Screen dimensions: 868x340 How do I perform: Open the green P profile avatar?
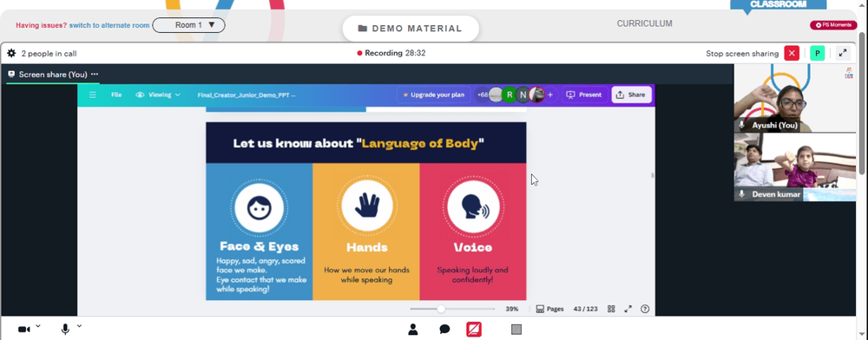[x=817, y=54]
